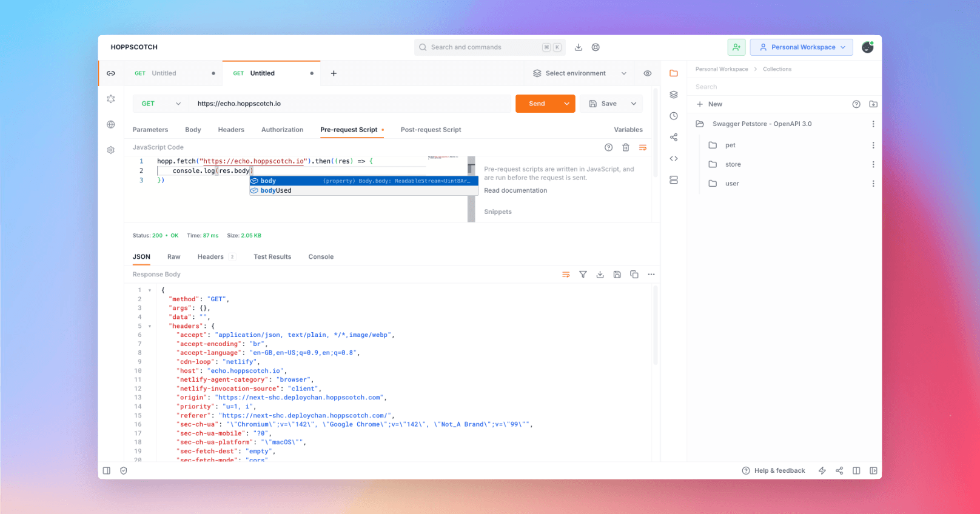The width and height of the screenshot is (980, 514).
Task: Add a new request tab with plus
Action: [334, 73]
